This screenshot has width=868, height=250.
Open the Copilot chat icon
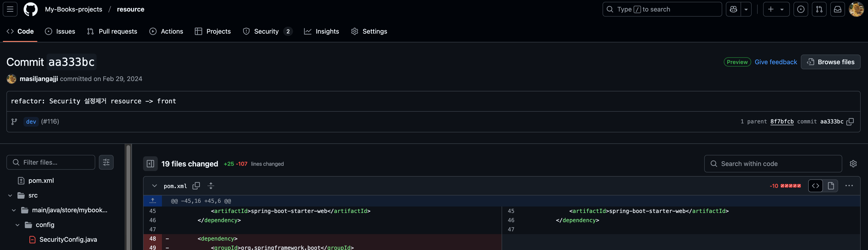(733, 9)
